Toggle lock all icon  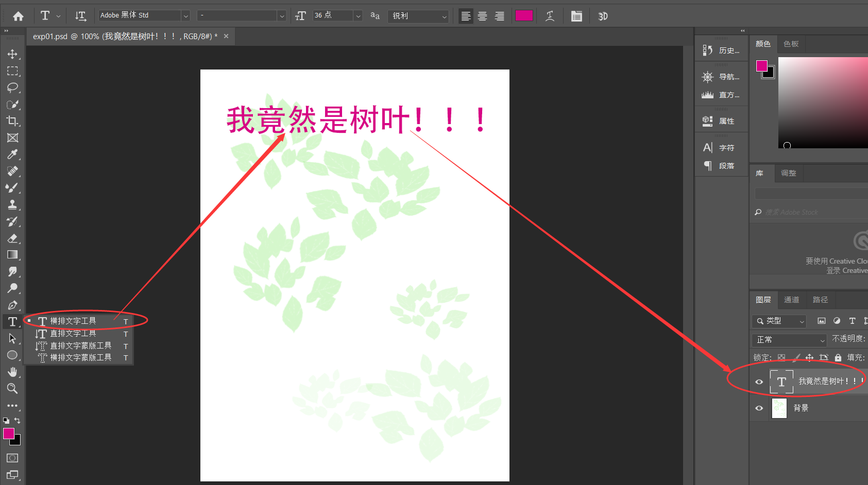point(838,357)
